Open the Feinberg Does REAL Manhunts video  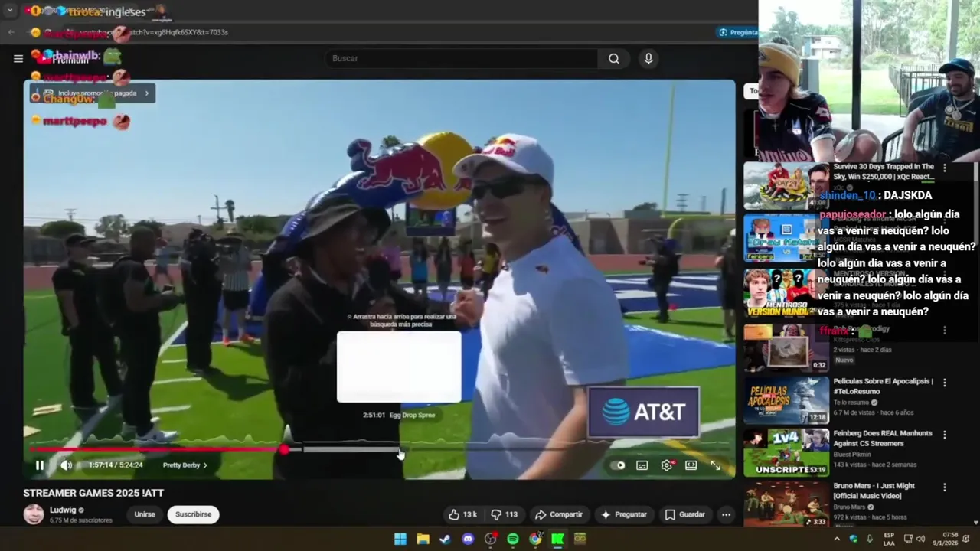[883, 438]
